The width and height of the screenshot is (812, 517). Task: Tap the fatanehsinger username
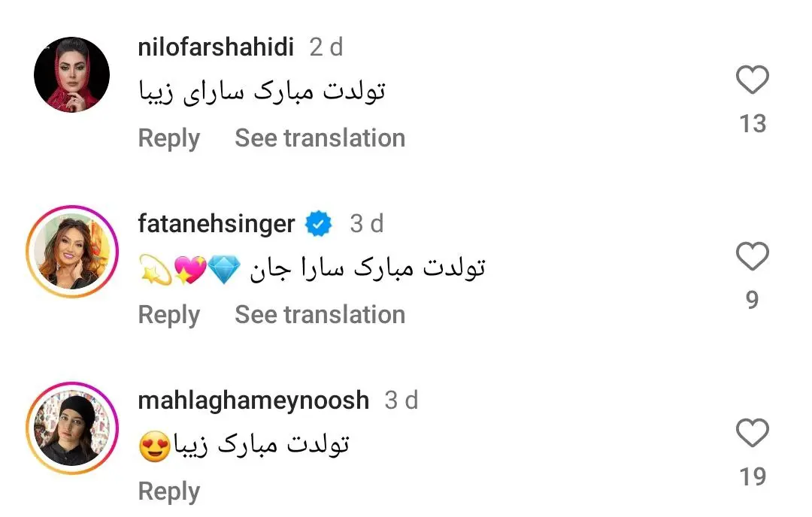(217, 224)
